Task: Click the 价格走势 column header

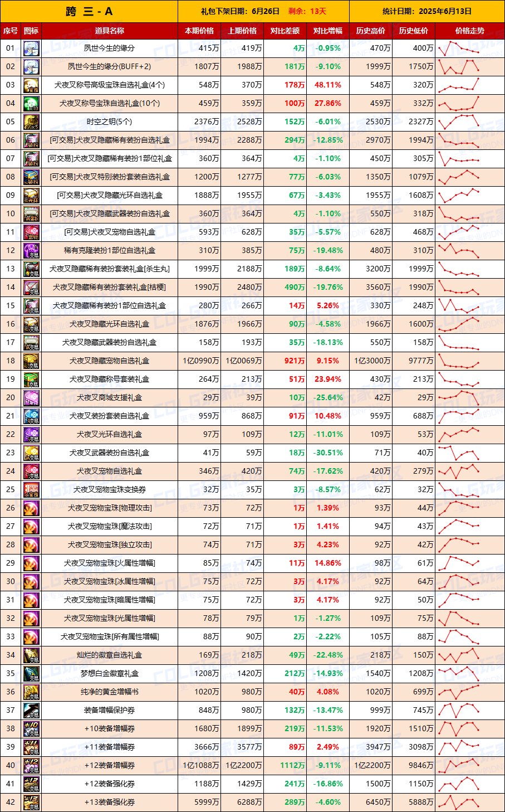Action: (x=469, y=31)
